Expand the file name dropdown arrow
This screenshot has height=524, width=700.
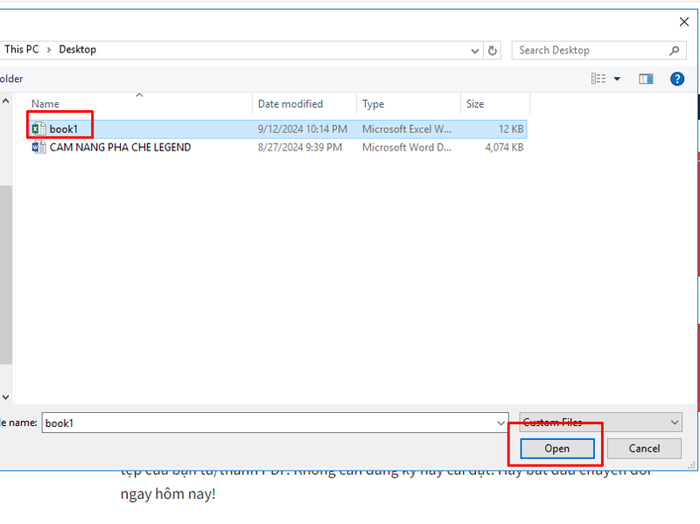501,423
